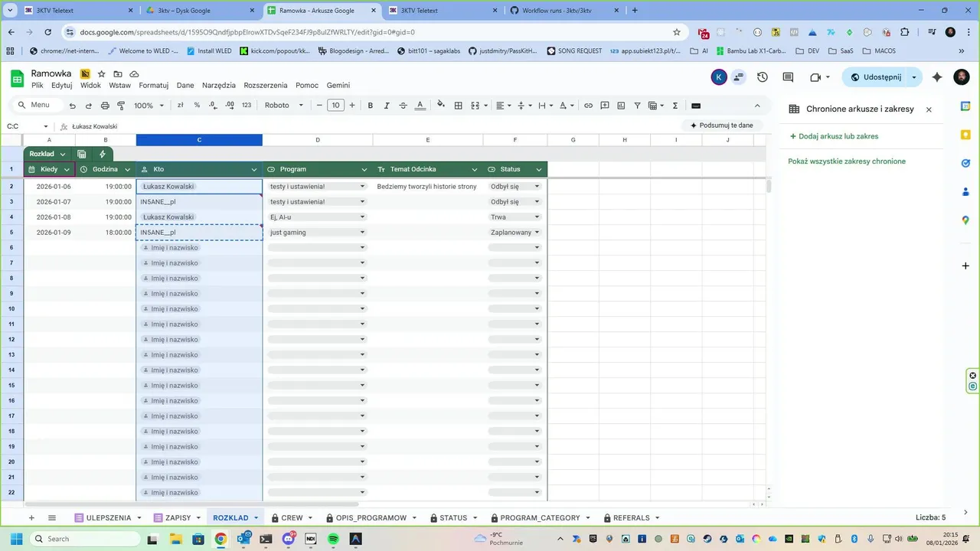Create a filter with the funnel icon
Image resolution: width=980 pixels, height=551 pixels.
click(x=637, y=106)
